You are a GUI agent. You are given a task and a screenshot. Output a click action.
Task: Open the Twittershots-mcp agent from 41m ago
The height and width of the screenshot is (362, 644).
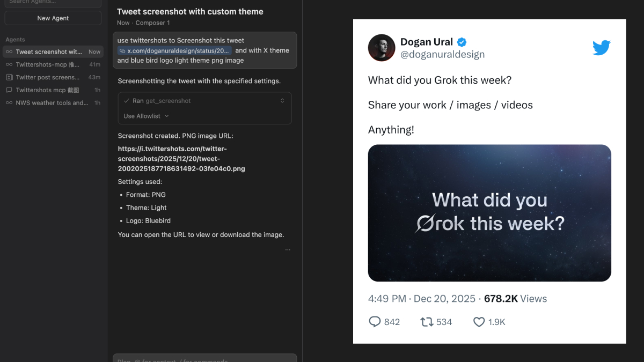click(x=47, y=64)
